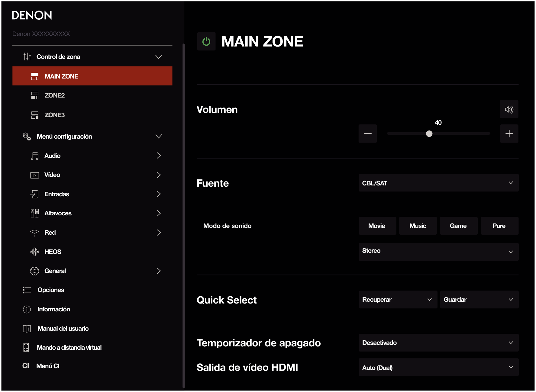Click the ZONE2 layout icon
Image resolution: width=536 pixels, height=392 pixels.
pos(35,95)
